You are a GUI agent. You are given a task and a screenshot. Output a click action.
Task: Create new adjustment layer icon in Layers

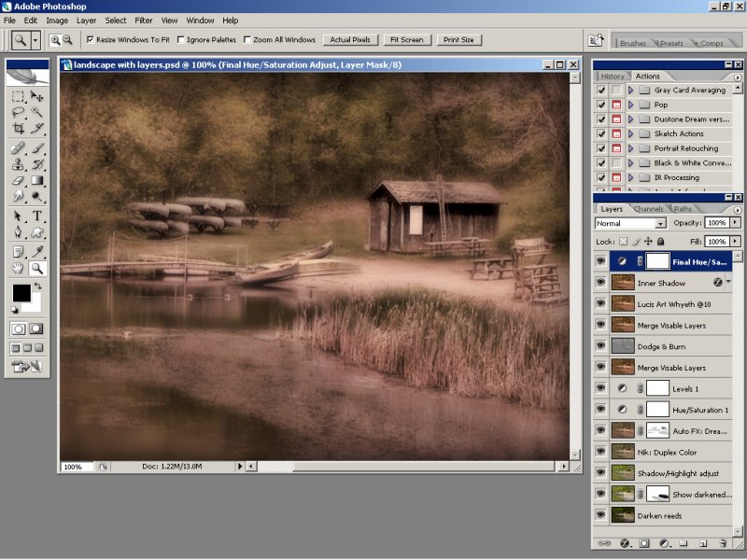664,543
